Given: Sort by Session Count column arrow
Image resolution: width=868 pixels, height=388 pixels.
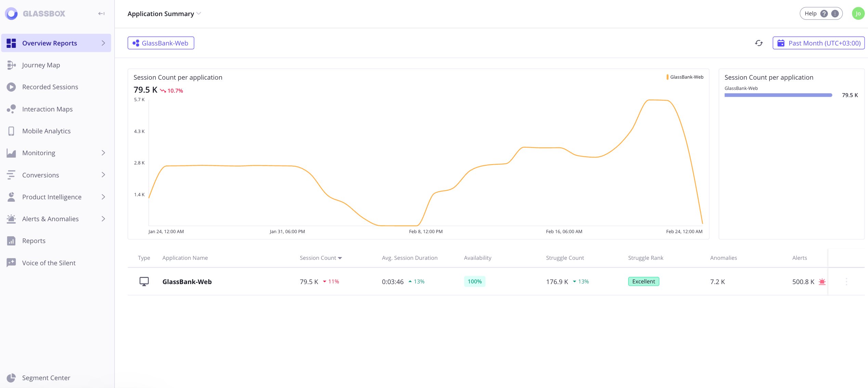Looking at the screenshot, I should point(340,258).
